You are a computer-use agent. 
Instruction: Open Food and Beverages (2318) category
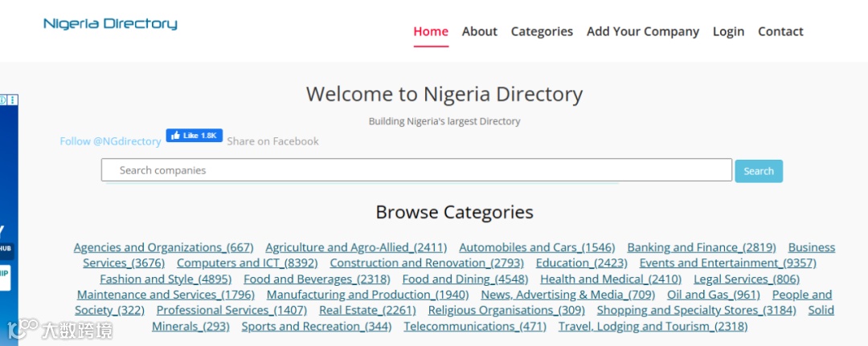317,279
